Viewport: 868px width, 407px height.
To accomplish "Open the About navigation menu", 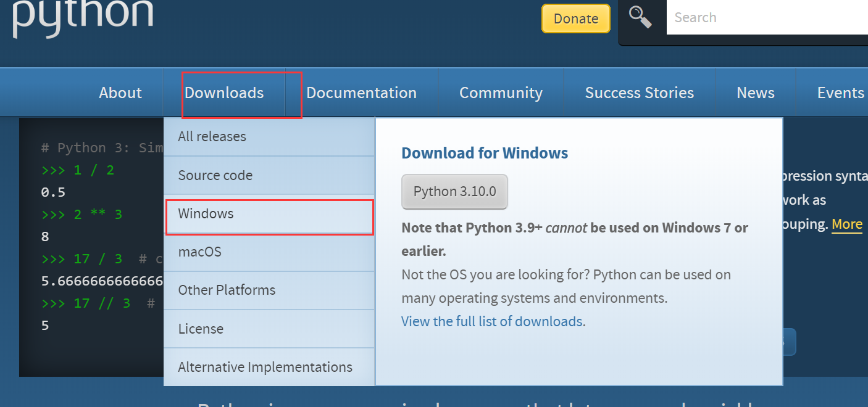I will (120, 92).
